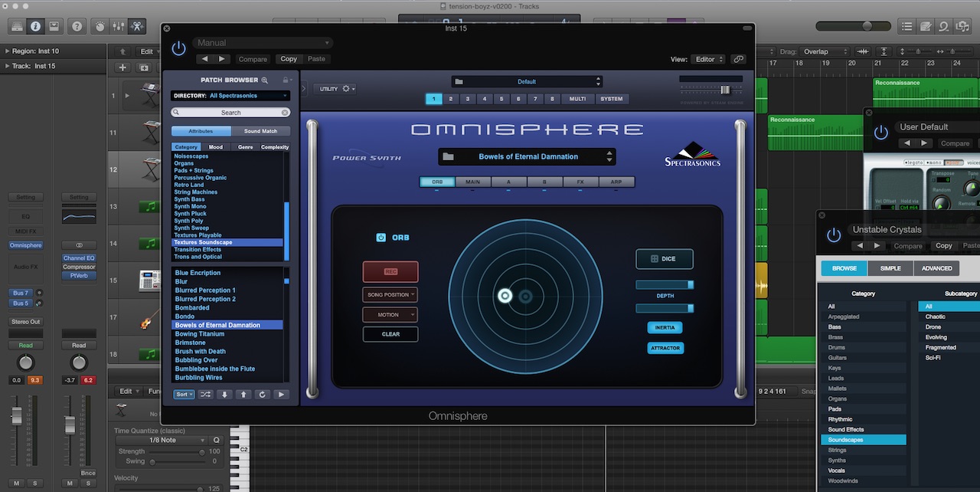Select the Brimstone patch
Image resolution: width=980 pixels, height=492 pixels.
click(x=191, y=343)
